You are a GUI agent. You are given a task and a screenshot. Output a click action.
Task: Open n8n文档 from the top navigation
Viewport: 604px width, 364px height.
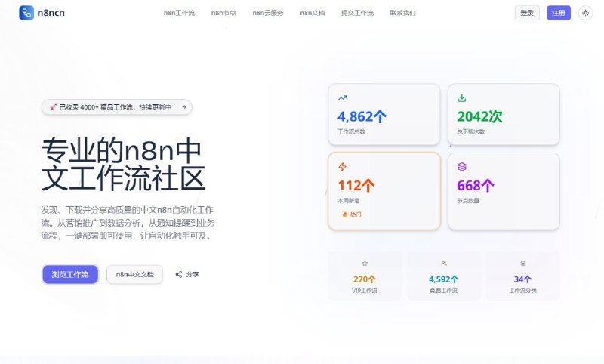[x=313, y=13]
